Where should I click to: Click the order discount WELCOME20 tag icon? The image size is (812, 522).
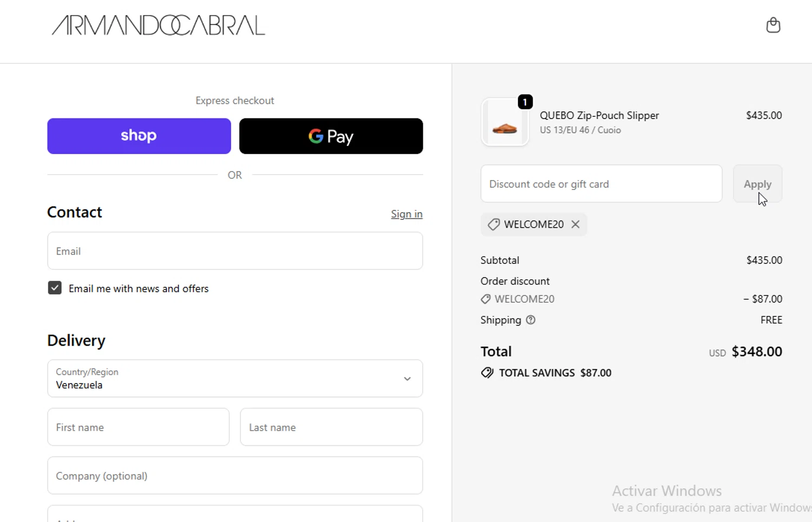click(x=486, y=299)
